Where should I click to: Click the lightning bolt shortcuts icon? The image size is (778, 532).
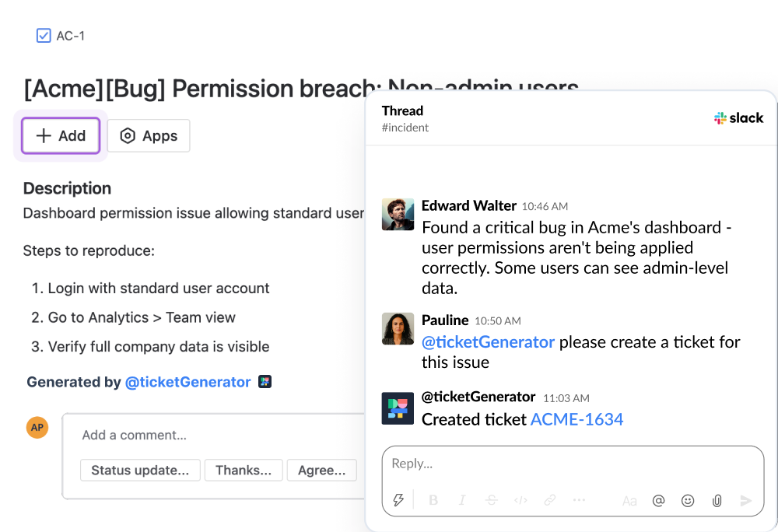(398, 501)
